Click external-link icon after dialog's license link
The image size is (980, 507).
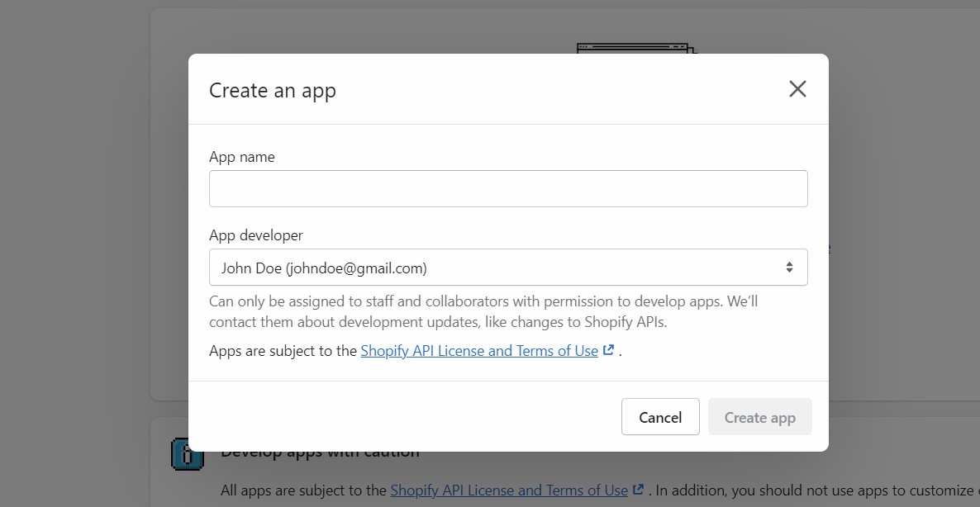tap(609, 350)
